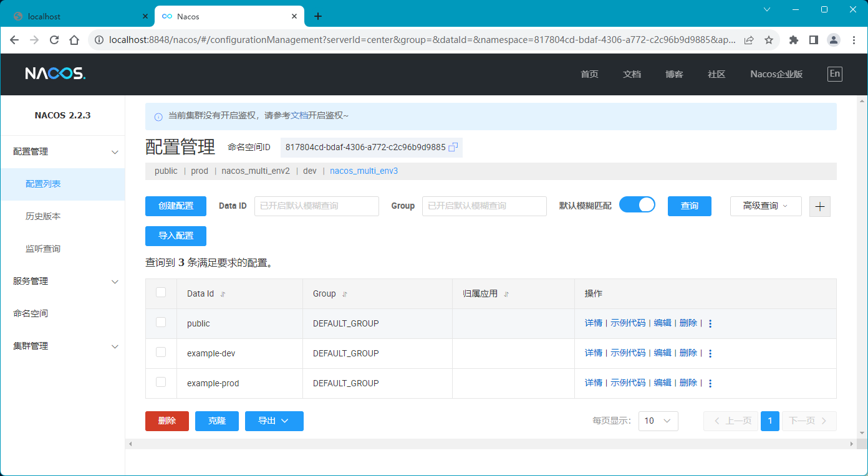Open 详情 for the public config
868x476 pixels.
[x=594, y=323]
